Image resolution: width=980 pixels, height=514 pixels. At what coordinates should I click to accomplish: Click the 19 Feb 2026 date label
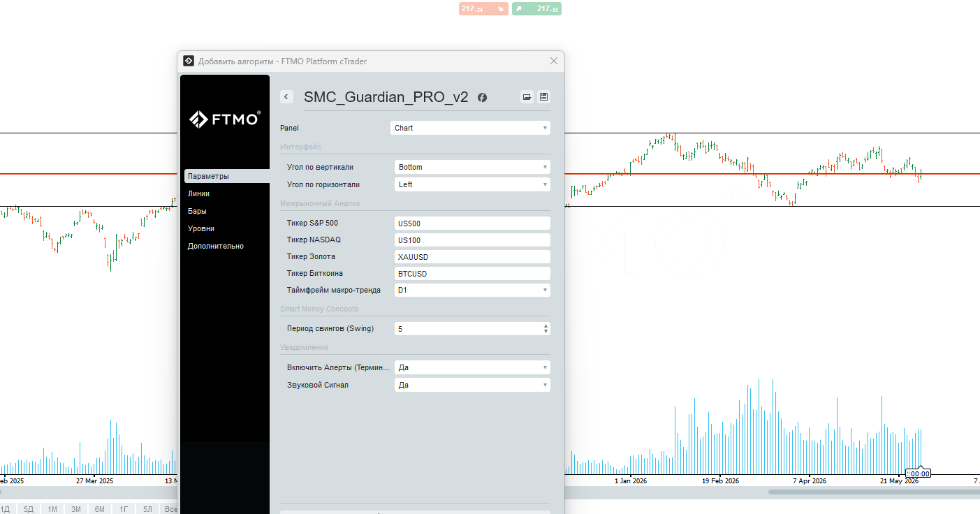pyautogui.click(x=720, y=481)
